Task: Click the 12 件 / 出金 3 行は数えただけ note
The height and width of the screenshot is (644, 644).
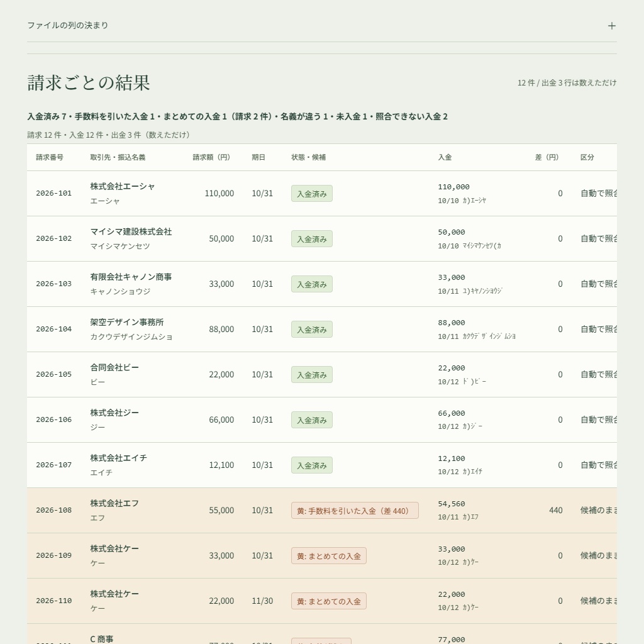Action: (x=567, y=83)
